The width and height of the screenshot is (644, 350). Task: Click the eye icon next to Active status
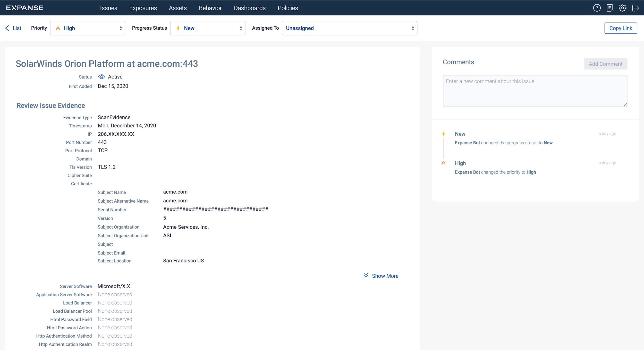tap(101, 77)
